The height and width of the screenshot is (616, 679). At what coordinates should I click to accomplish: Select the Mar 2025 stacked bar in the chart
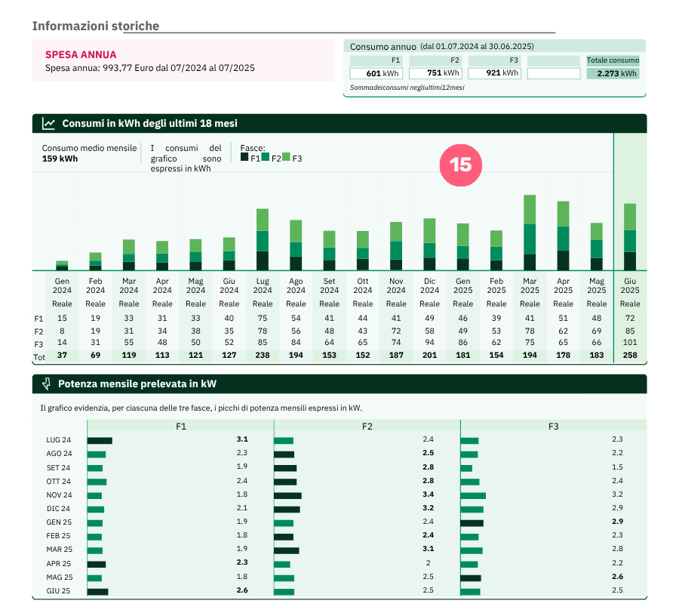[530, 233]
